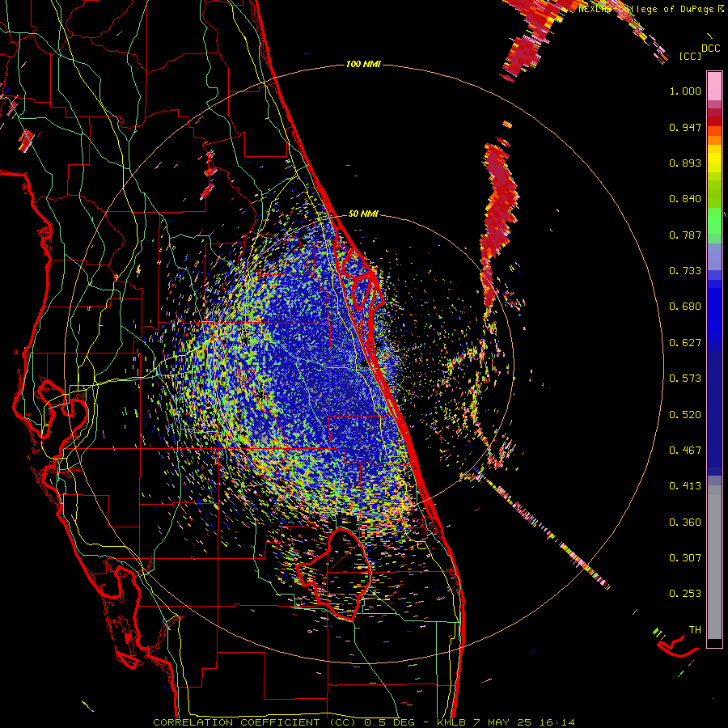Pick the pink band atop the color scale
The height and width of the screenshot is (728, 728).
[x=714, y=86]
